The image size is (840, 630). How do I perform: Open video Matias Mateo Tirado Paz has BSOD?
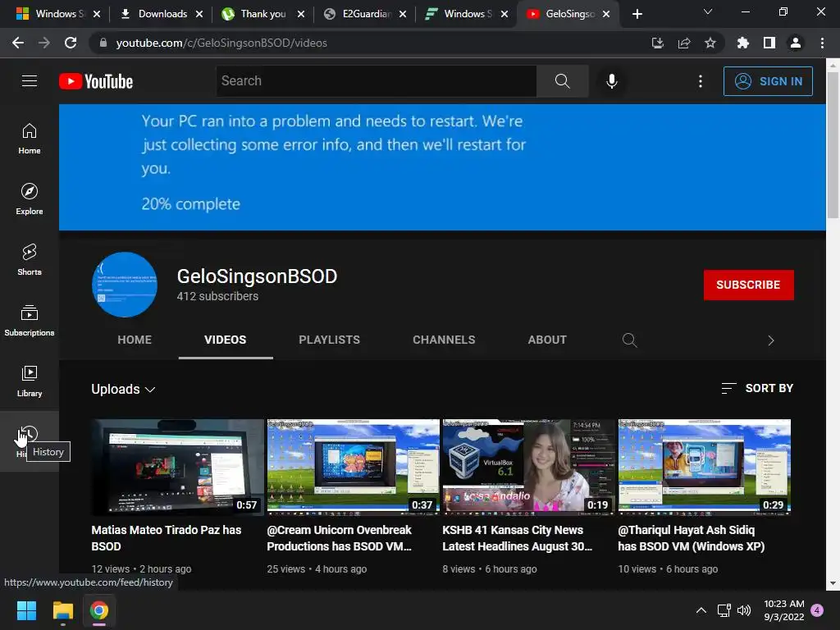tap(166, 538)
